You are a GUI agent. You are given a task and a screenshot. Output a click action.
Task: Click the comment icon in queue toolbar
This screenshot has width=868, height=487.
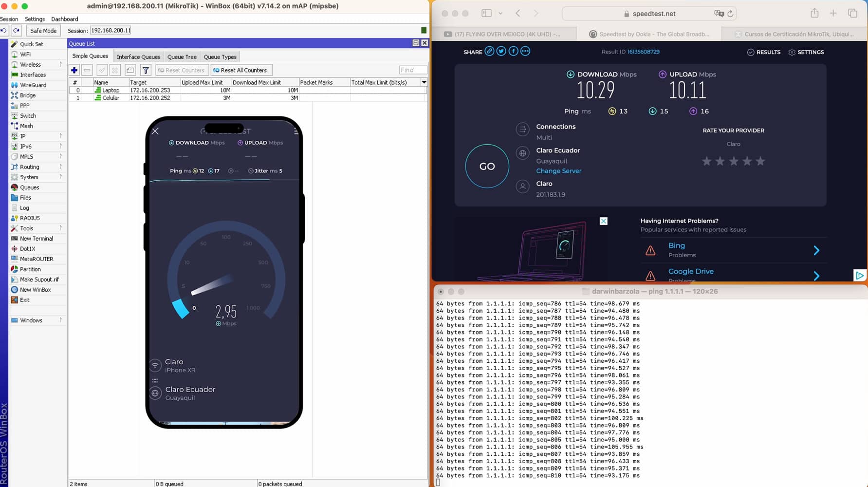coord(130,70)
